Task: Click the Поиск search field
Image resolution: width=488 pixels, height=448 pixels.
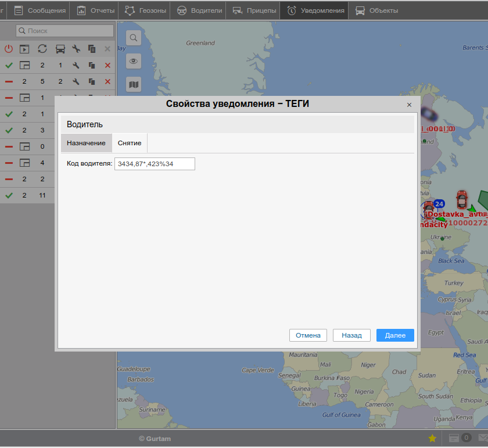Action: (x=64, y=31)
